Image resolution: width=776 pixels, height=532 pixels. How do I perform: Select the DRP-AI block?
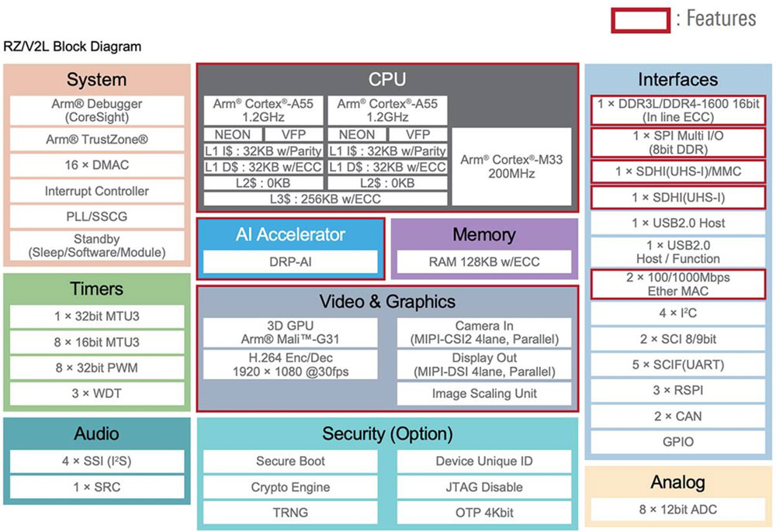click(x=289, y=262)
